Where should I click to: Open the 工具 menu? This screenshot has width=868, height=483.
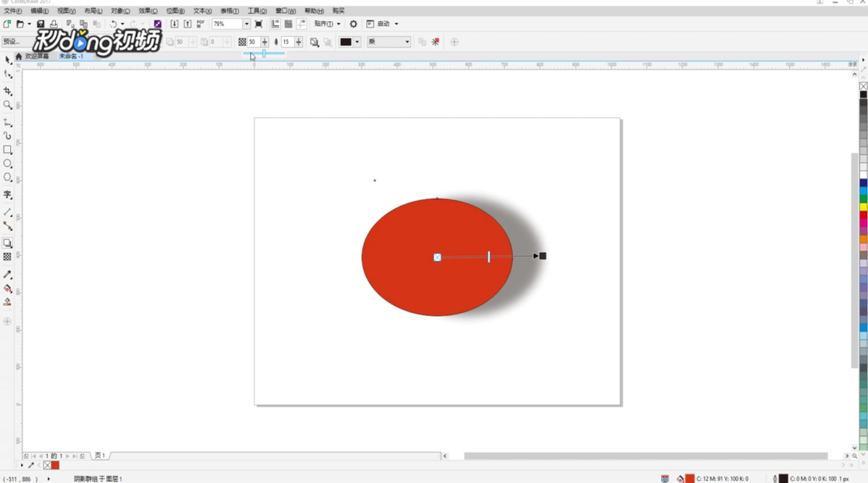pos(257,12)
